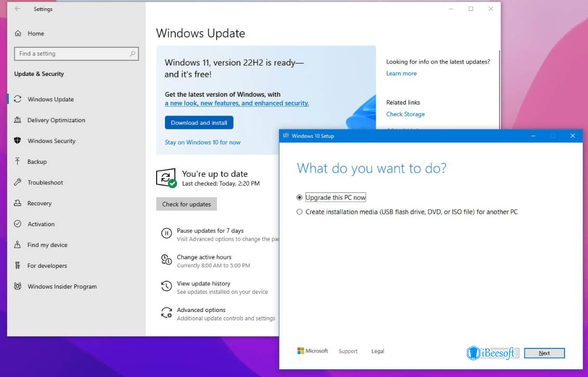Open Support in the setup footer

point(348,351)
